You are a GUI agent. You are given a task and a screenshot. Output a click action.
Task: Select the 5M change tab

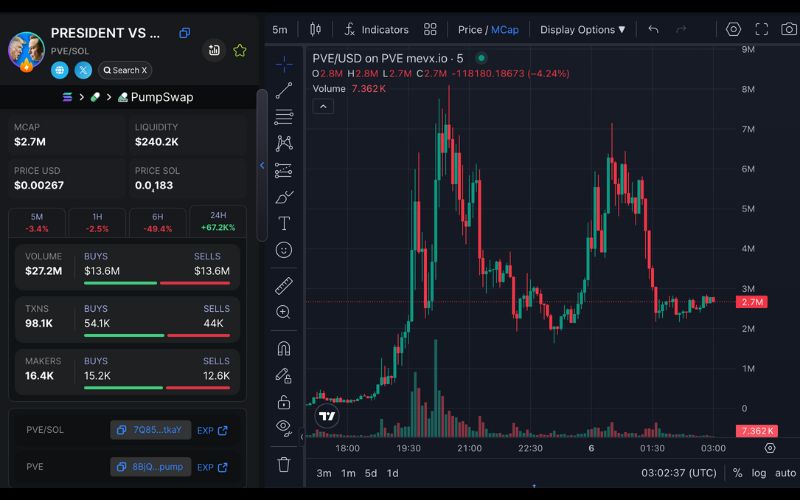(37, 222)
